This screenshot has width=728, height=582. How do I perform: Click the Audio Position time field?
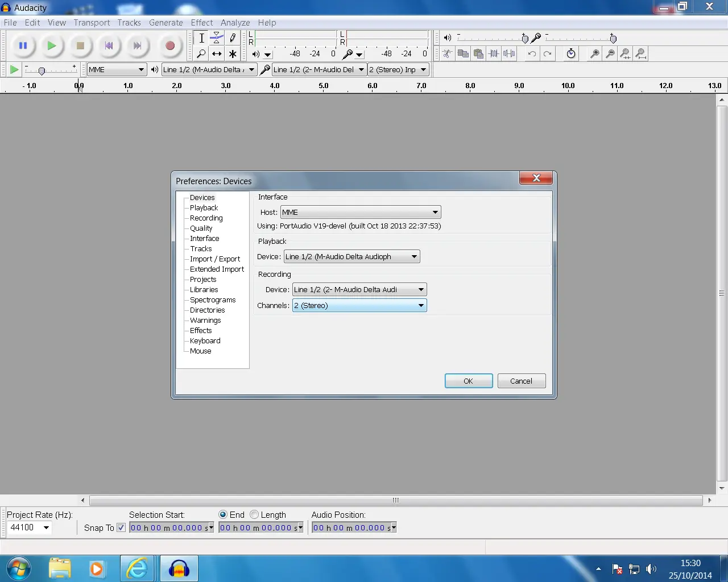coord(354,527)
